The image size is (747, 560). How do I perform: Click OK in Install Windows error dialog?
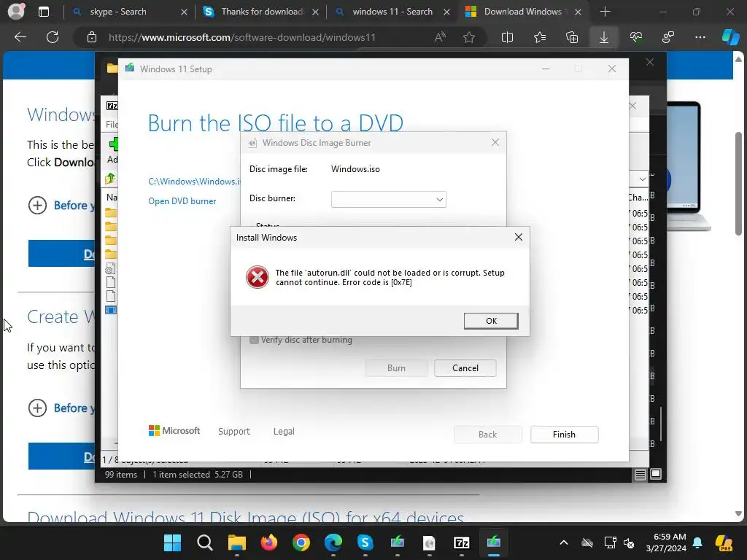tap(491, 321)
